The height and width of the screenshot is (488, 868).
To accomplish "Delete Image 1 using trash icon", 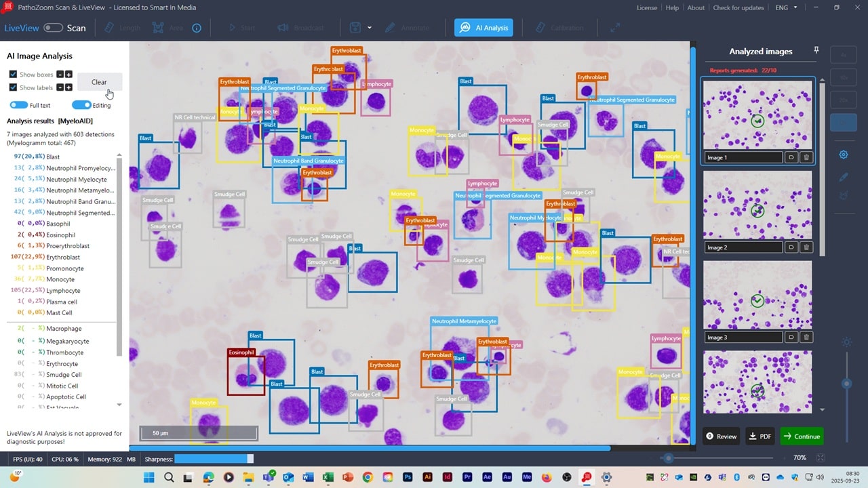I will click(806, 157).
